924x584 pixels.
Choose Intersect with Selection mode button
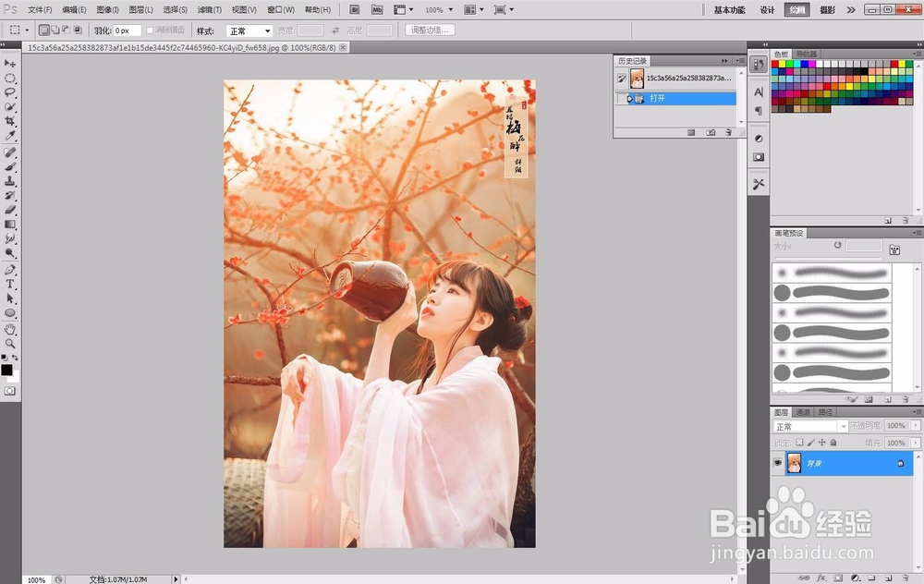pyautogui.click(x=78, y=30)
